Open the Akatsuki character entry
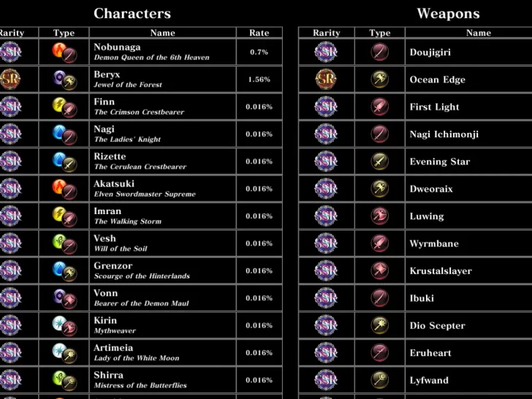Screen dimensions: 532x399 point(162,189)
